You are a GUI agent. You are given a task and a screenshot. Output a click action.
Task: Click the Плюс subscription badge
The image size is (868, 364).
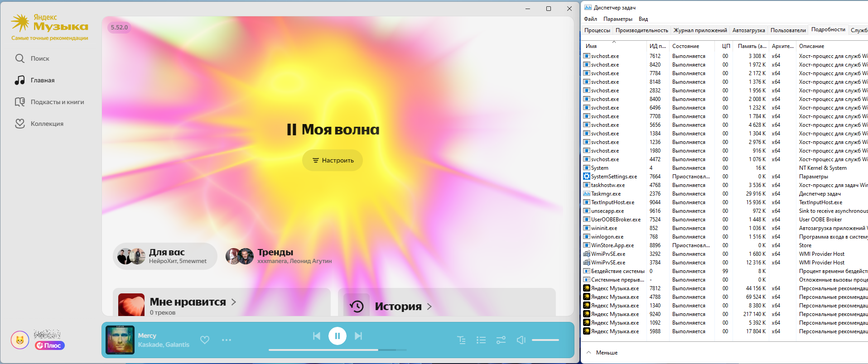coord(50,345)
